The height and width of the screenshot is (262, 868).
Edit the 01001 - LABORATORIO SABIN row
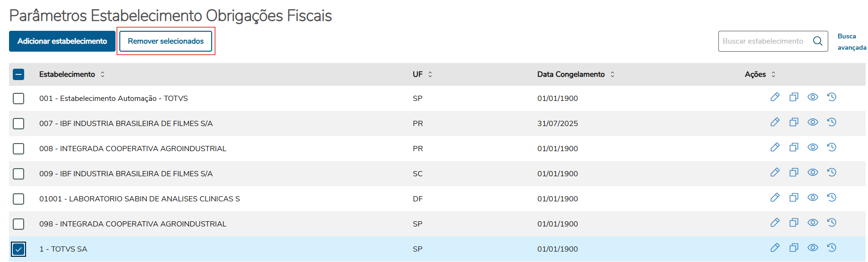pyautogui.click(x=775, y=198)
